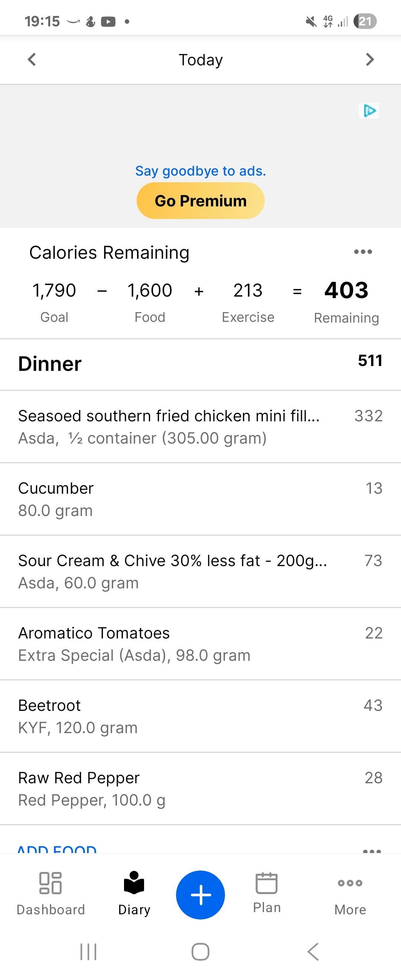Open the ad choices icon
The image size is (401, 980).
[369, 111]
